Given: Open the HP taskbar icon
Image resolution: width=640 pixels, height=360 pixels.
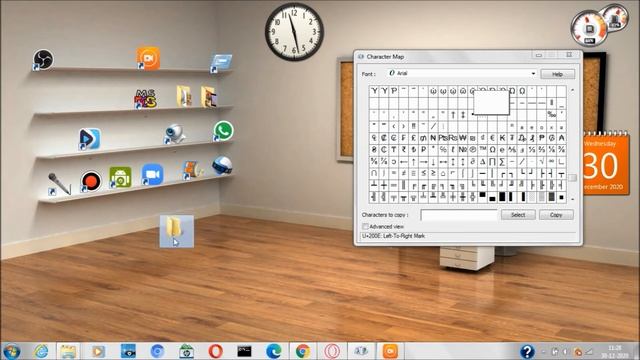Looking at the screenshot, I should (x=186, y=351).
